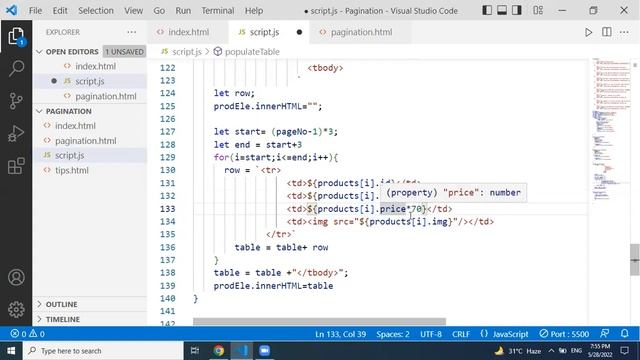640x360 pixels.
Task: Open pagination.html in Pagination folder
Action: tap(90, 141)
